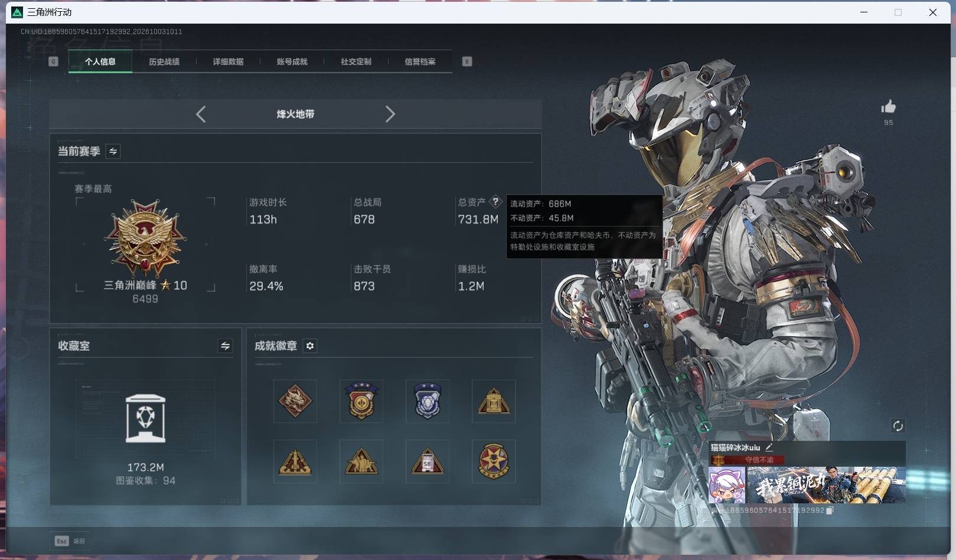The height and width of the screenshot is (560, 956).
Task: Select the 个人信息 tab
Action: tap(100, 61)
